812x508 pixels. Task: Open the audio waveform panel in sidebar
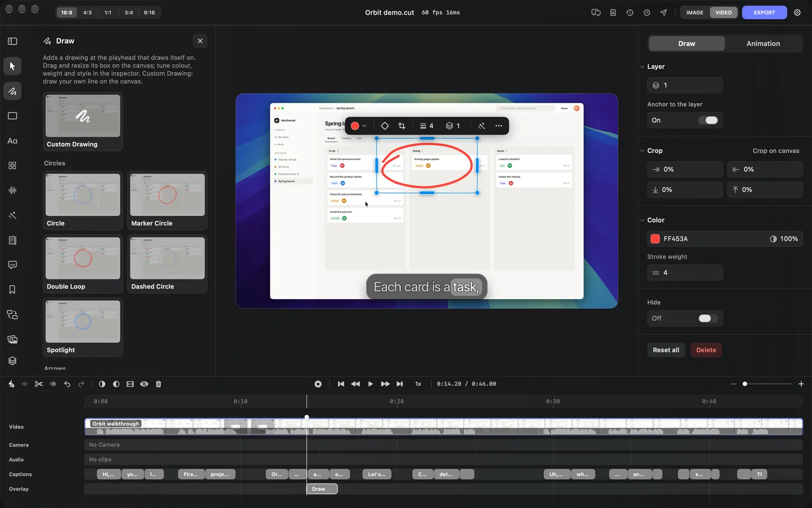13,190
